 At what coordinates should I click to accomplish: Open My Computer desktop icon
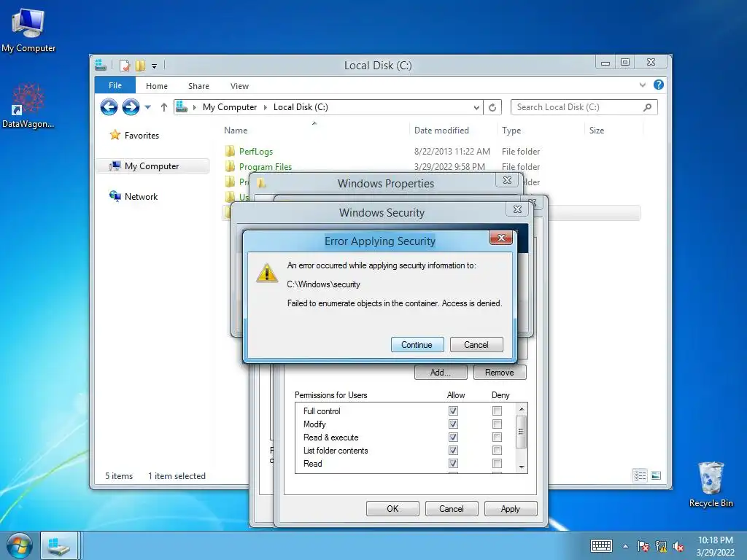point(28,31)
